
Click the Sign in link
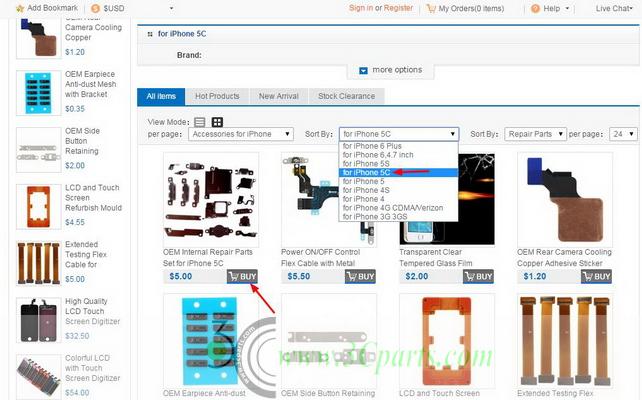(361, 8)
